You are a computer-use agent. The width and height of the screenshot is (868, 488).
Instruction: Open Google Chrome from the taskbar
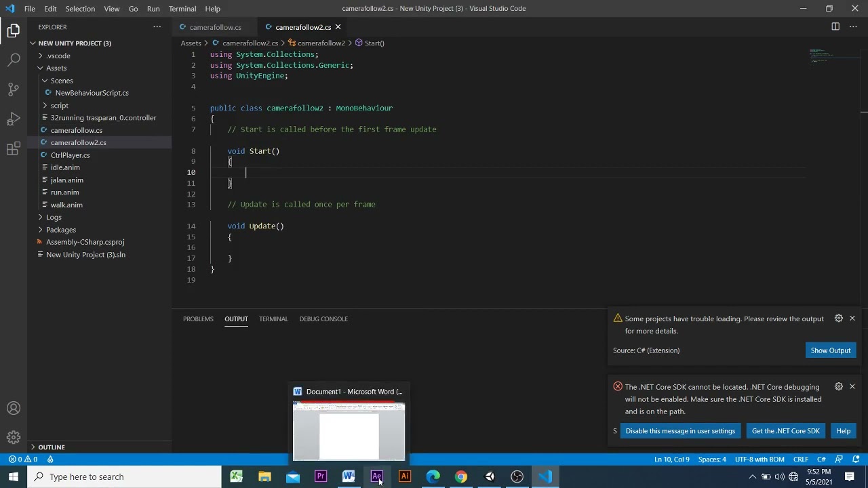tap(461, 476)
